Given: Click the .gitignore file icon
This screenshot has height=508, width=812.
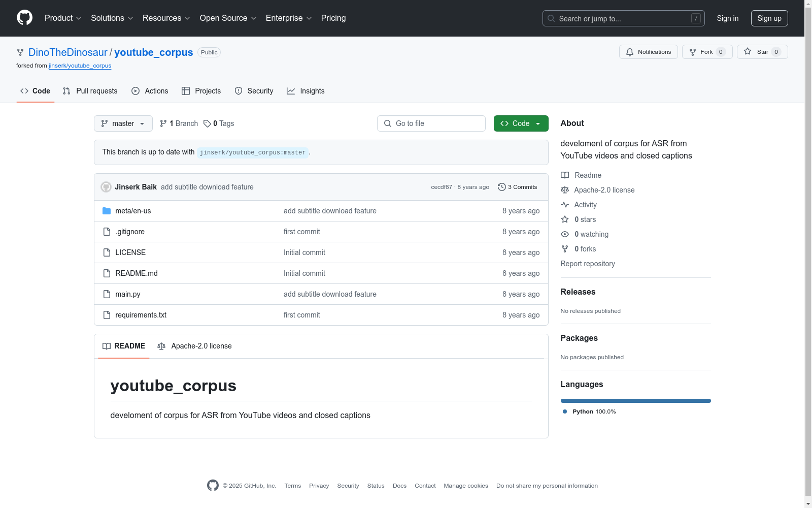Looking at the screenshot, I should pyautogui.click(x=107, y=232).
